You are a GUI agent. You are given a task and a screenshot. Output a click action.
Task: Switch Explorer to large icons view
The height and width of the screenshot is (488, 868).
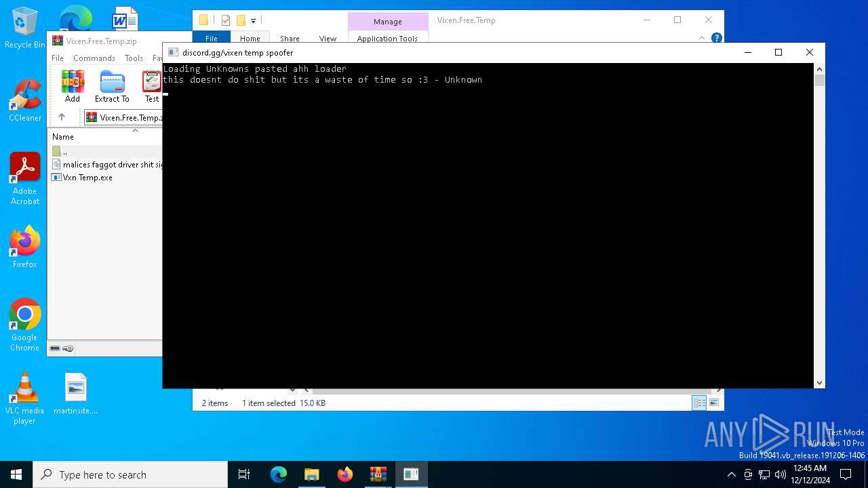tap(714, 403)
